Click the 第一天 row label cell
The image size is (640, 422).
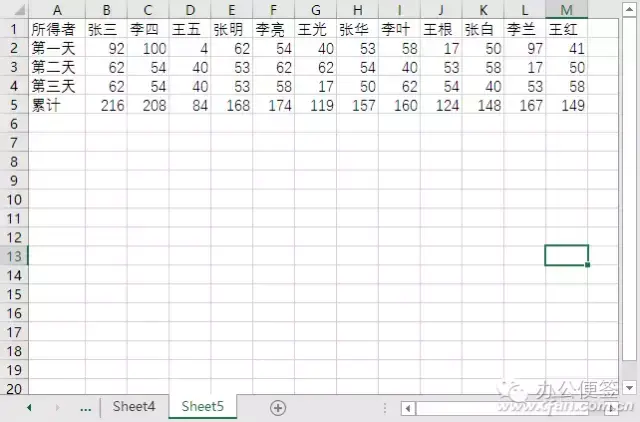[x=57, y=48]
